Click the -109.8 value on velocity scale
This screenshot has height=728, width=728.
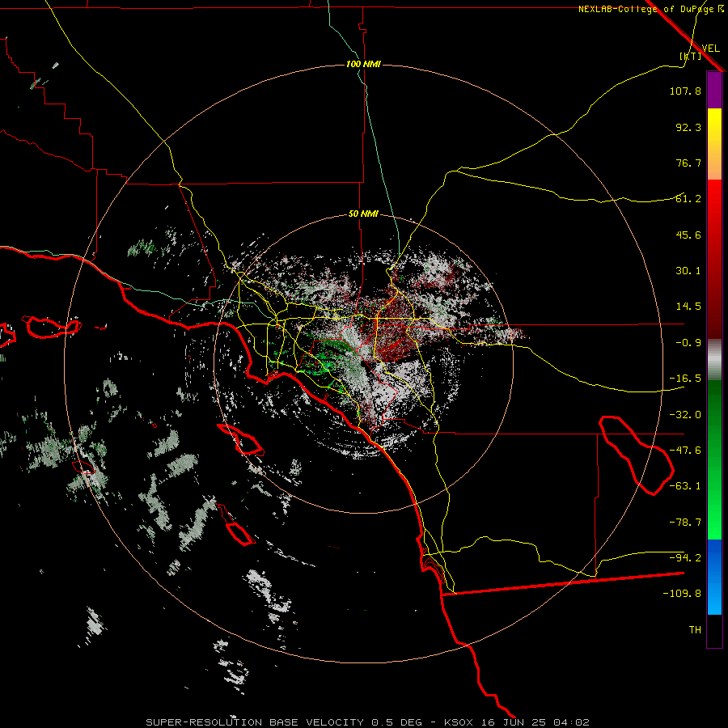682,594
